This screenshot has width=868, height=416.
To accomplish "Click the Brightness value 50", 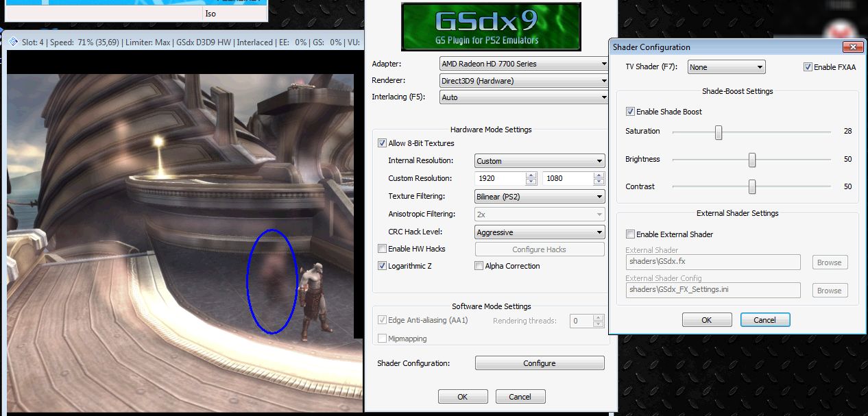I will point(848,159).
